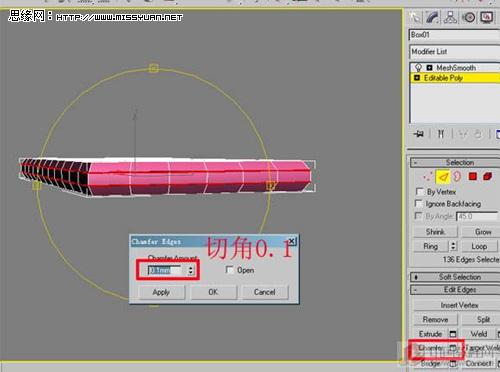Click Apply in Chamfer Edges dialog
Viewport: 500px width, 372px height.
tap(161, 292)
